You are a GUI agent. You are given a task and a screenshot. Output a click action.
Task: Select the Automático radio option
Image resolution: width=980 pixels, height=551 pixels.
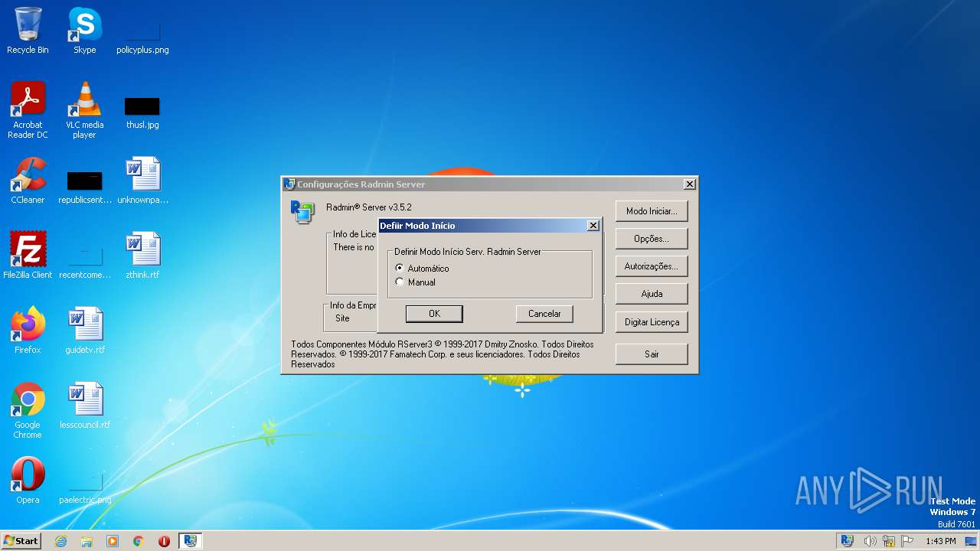[422, 269]
